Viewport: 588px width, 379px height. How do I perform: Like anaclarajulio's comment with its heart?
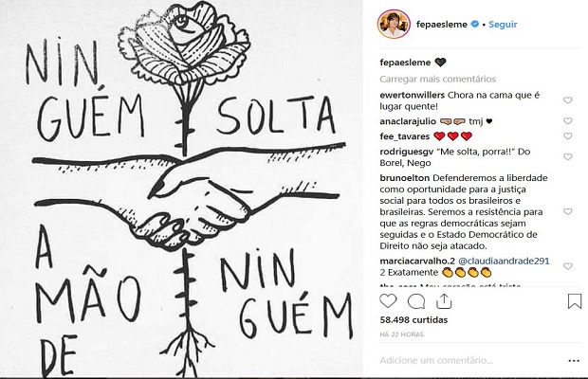[x=568, y=120]
